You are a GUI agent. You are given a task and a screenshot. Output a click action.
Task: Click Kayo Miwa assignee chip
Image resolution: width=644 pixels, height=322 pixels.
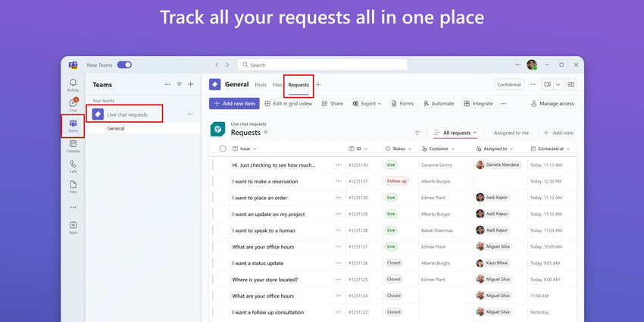(492, 263)
